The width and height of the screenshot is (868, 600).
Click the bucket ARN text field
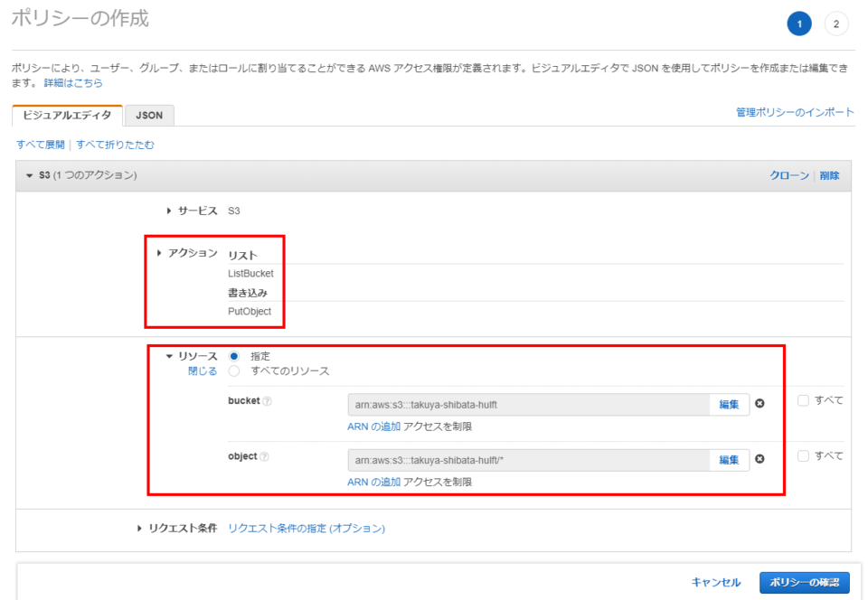(529, 405)
